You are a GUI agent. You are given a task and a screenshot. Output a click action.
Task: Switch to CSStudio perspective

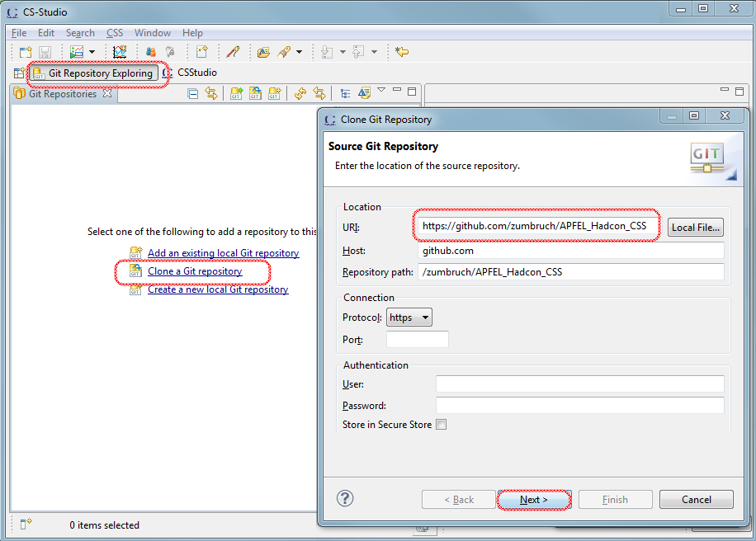pos(190,73)
